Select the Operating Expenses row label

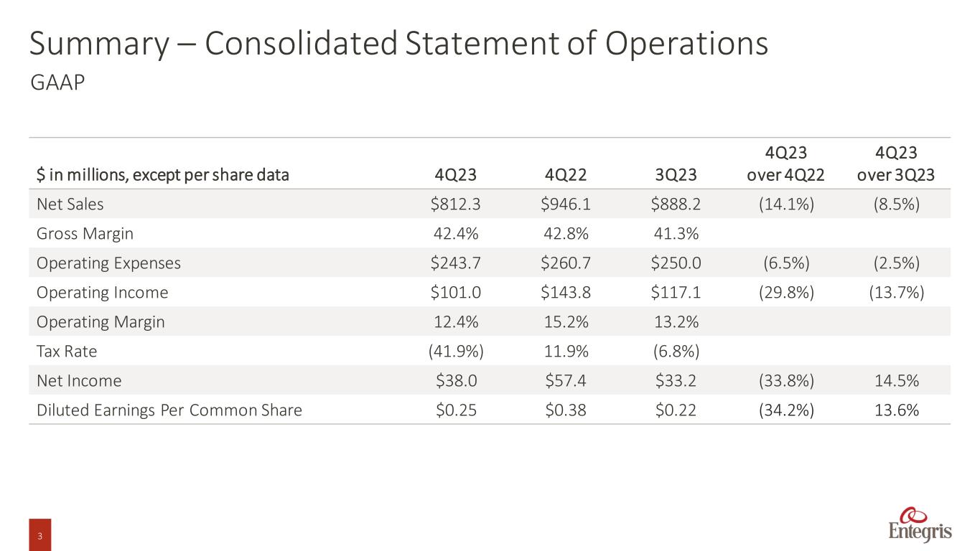(108, 263)
